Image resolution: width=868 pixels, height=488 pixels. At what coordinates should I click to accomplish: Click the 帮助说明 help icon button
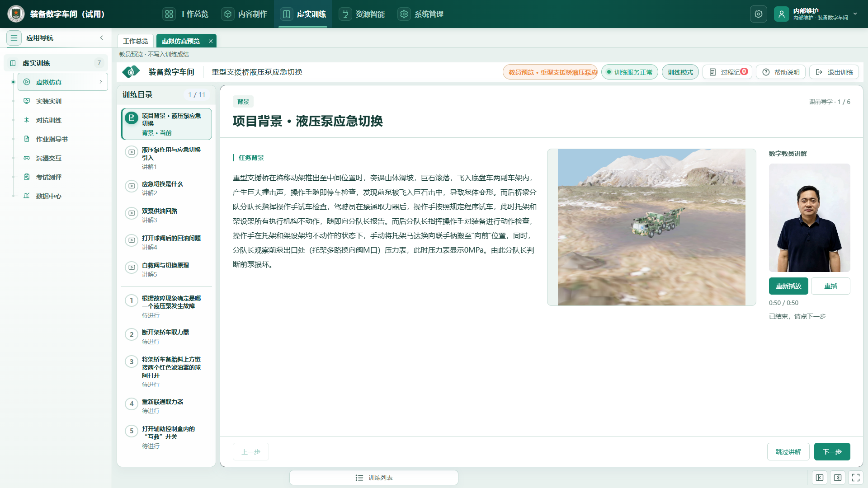[x=781, y=72]
